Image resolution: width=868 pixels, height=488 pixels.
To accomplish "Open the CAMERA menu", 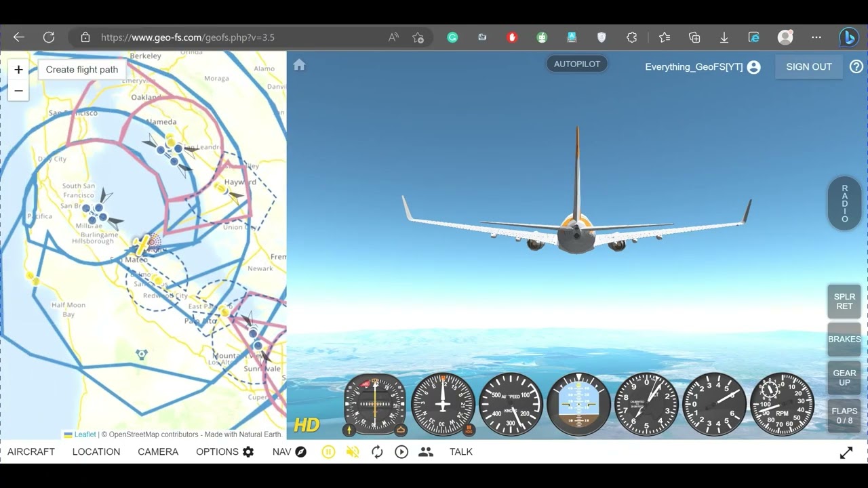I will pos(158,451).
